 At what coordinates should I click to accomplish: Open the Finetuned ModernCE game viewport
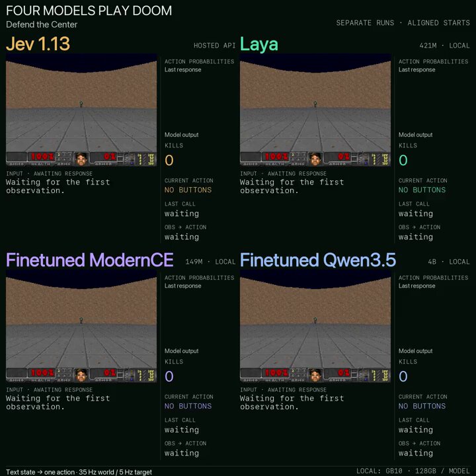(81, 327)
